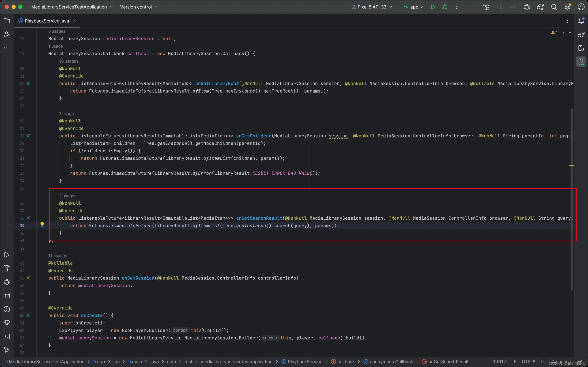Click the editor's vertical scrollbar
This screenshot has height=367, width=588.
tap(572, 199)
